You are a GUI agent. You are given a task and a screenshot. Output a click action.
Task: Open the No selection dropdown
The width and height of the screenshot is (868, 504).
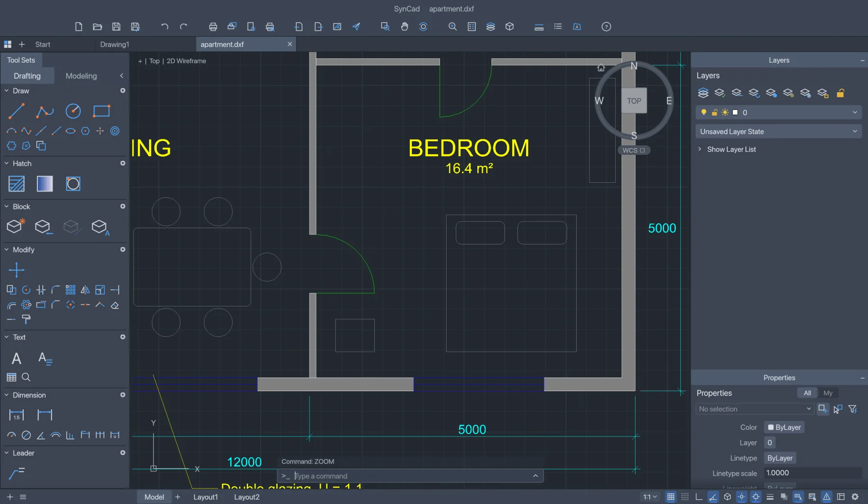pyautogui.click(x=755, y=409)
